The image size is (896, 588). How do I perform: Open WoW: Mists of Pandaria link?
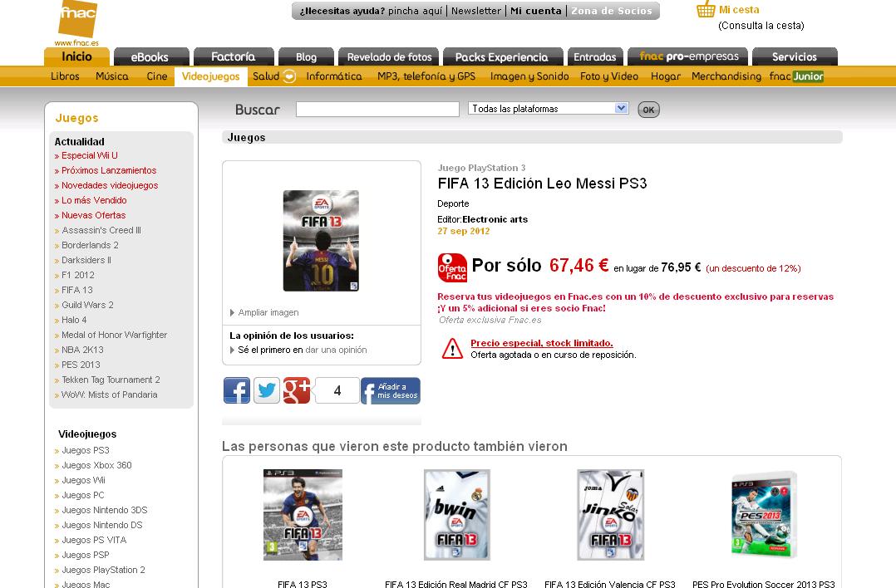(109, 394)
